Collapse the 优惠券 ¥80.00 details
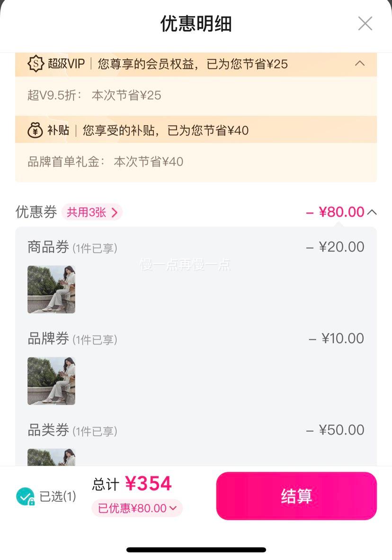 [372, 212]
